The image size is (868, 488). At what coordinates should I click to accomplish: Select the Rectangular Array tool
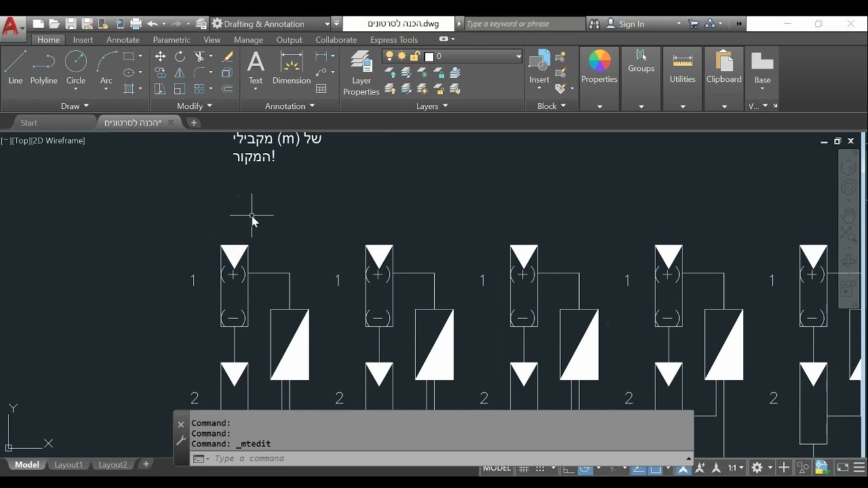[x=199, y=89]
